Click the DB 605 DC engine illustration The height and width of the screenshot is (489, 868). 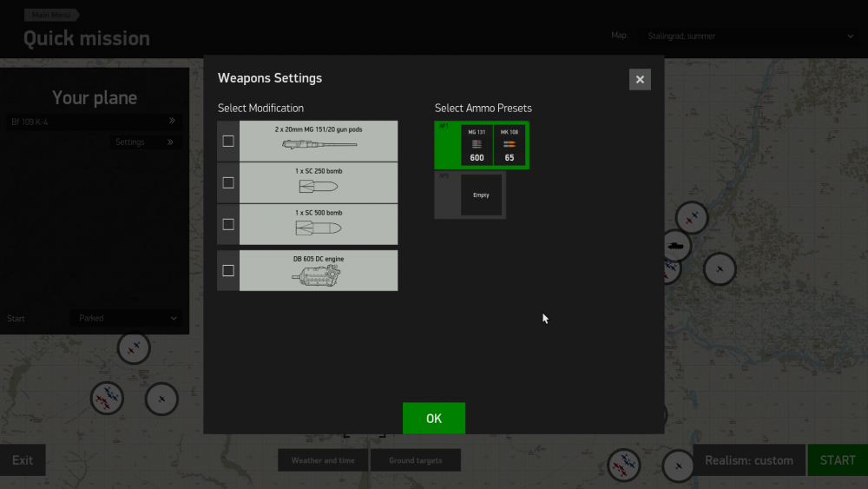tap(317, 274)
